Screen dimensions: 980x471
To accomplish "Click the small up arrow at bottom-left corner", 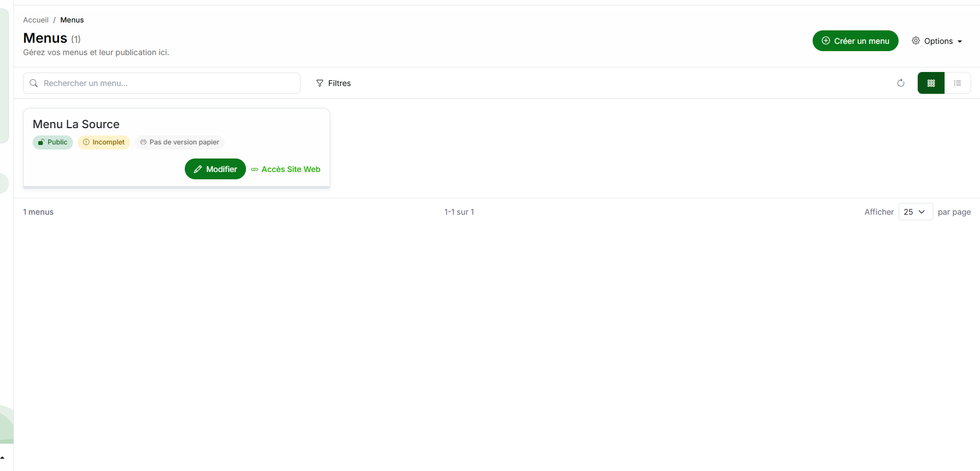I will [2, 458].
